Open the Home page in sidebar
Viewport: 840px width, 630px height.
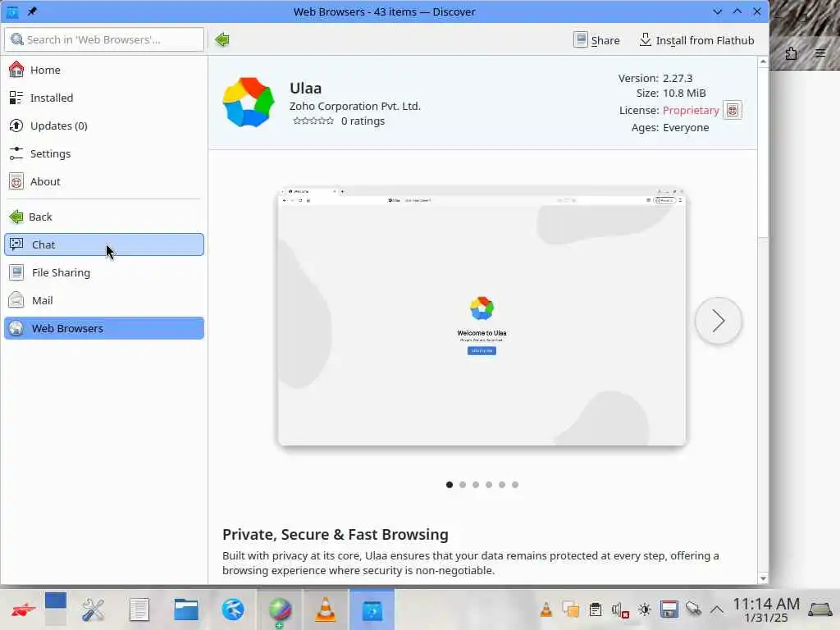pyautogui.click(x=104, y=70)
